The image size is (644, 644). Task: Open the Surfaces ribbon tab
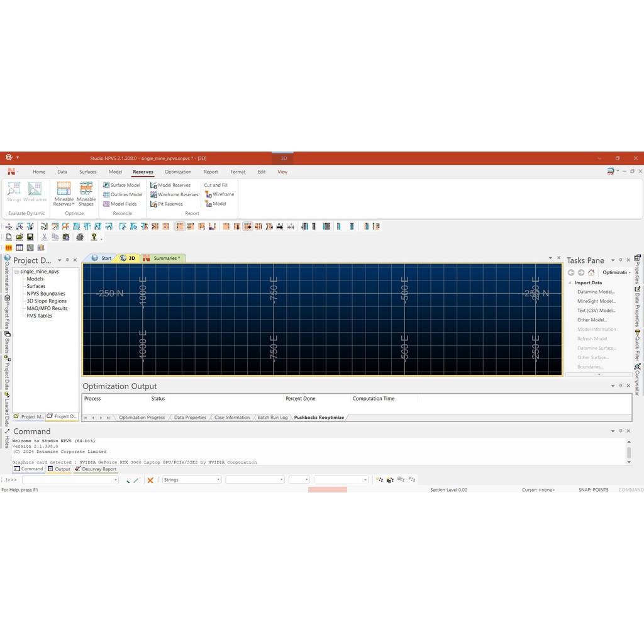[88, 172]
